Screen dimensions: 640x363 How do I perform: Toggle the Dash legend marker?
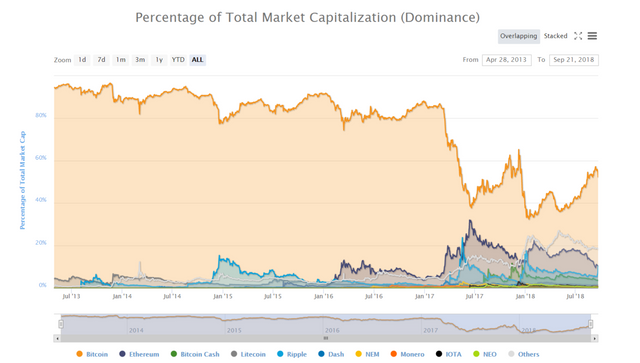coord(321,354)
